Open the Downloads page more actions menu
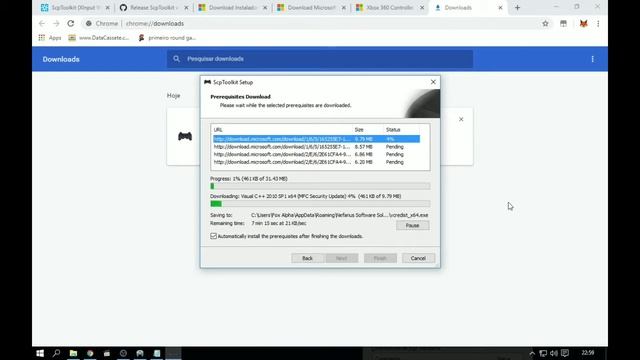The image size is (640, 360). point(593,59)
